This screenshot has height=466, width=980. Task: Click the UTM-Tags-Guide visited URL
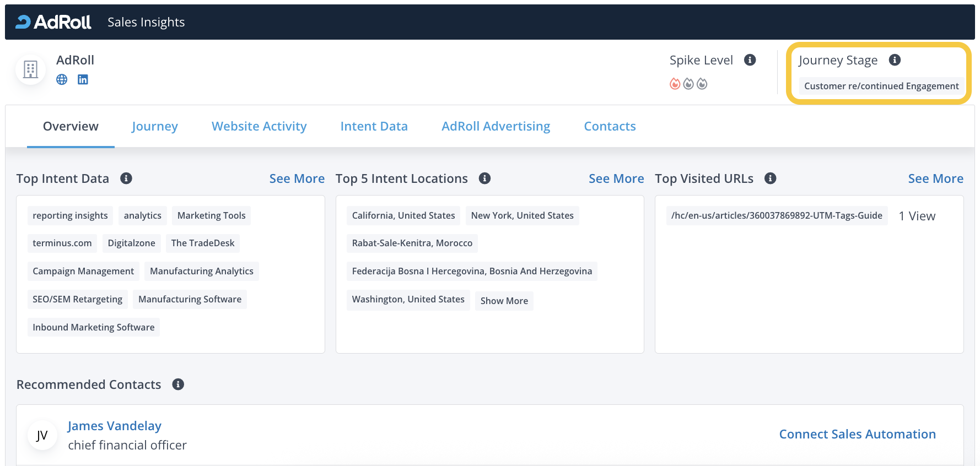click(x=777, y=215)
